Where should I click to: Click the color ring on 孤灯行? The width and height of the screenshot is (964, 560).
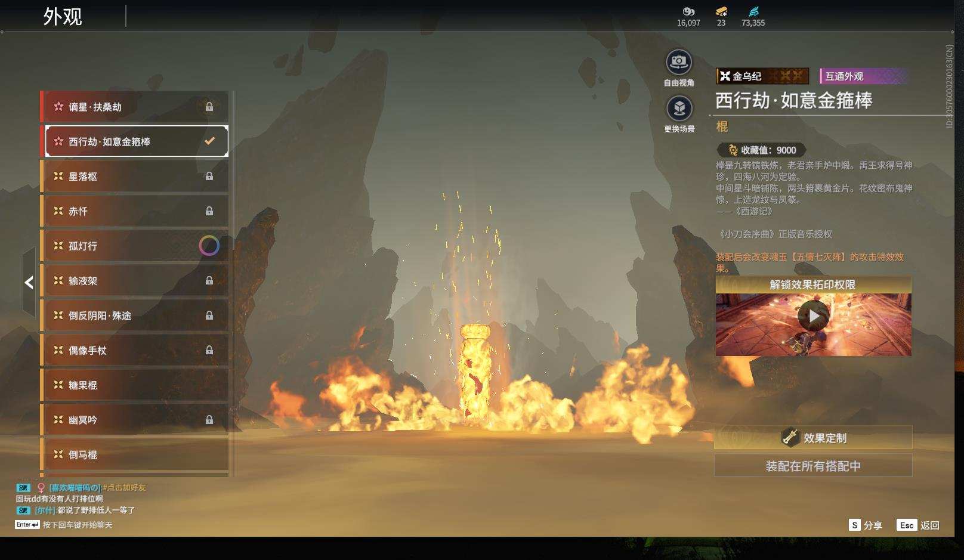coord(209,246)
